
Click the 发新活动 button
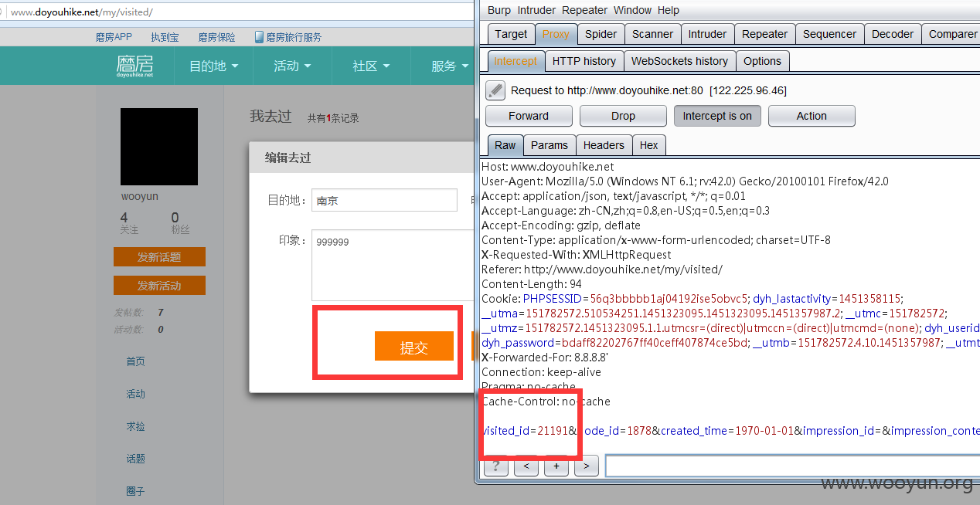coord(159,286)
